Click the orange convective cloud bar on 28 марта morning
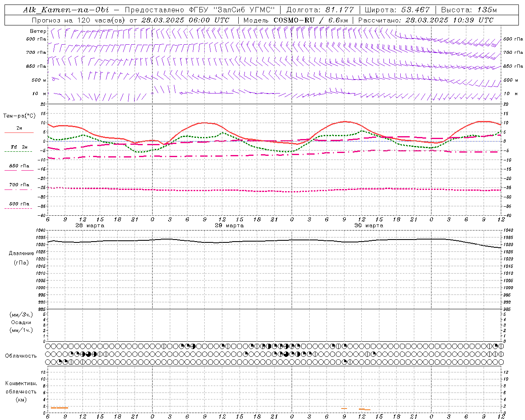Viewport: 525px width, 420px height. point(59,408)
